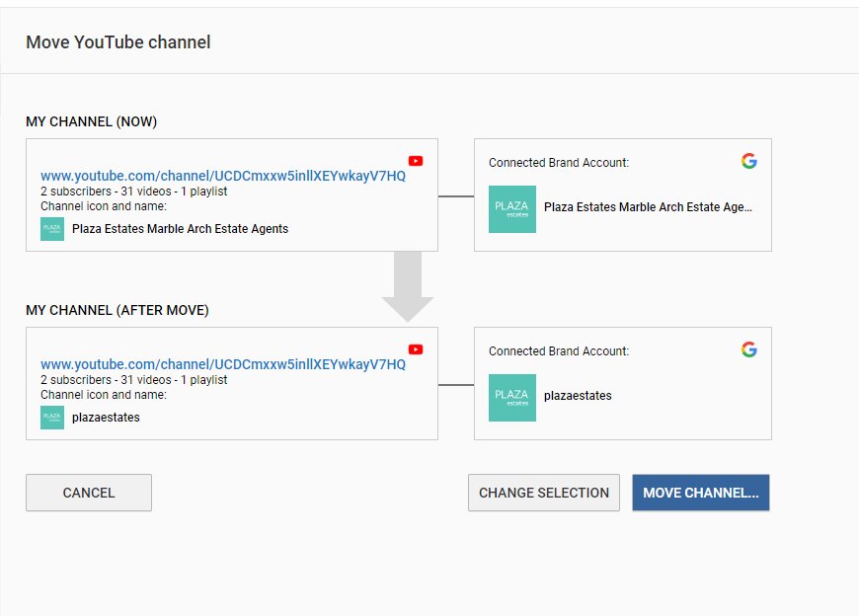859x616 pixels.
Task: Click the small Plaza icon beside the plazaestates channel name
Action: [x=52, y=418]
